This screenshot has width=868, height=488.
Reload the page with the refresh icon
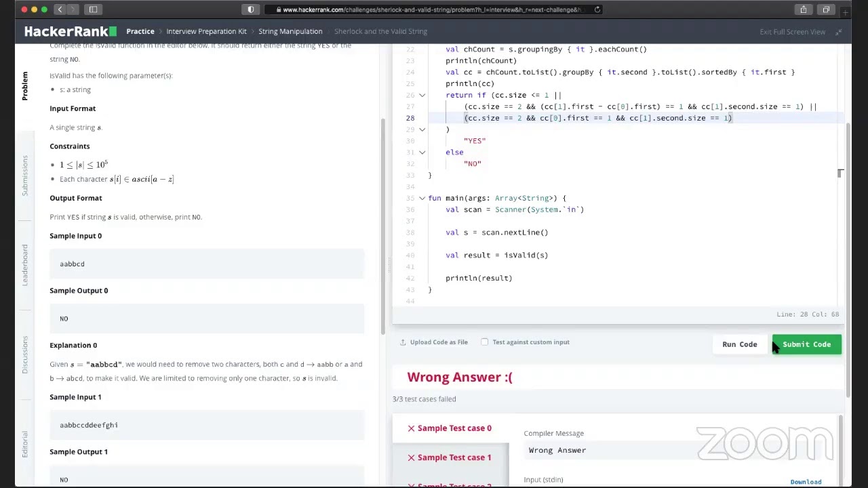[597, 9]
